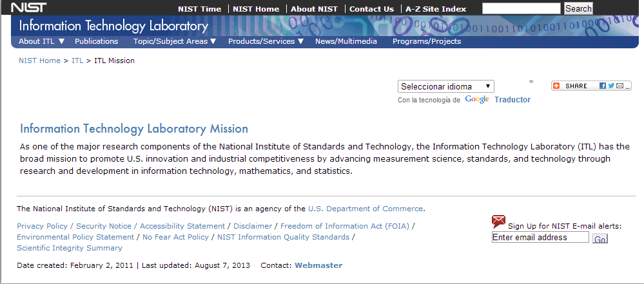Click the Enter email address field
This screenshot has height=284, width=644.
point(540,238)
